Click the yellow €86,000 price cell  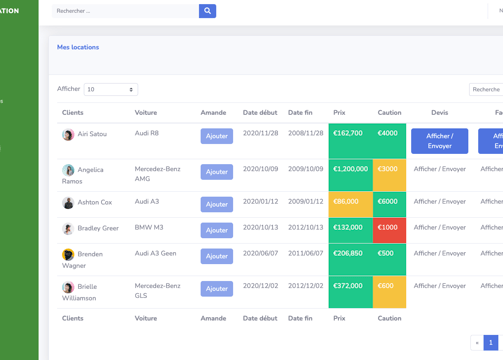click(x=351, y=204)
